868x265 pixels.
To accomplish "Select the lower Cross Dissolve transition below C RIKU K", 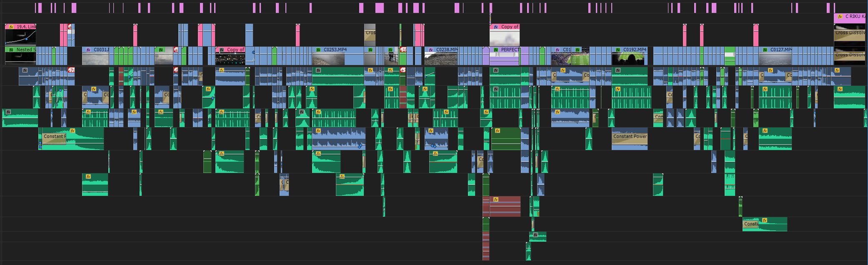I will click(x=850, y=55).
